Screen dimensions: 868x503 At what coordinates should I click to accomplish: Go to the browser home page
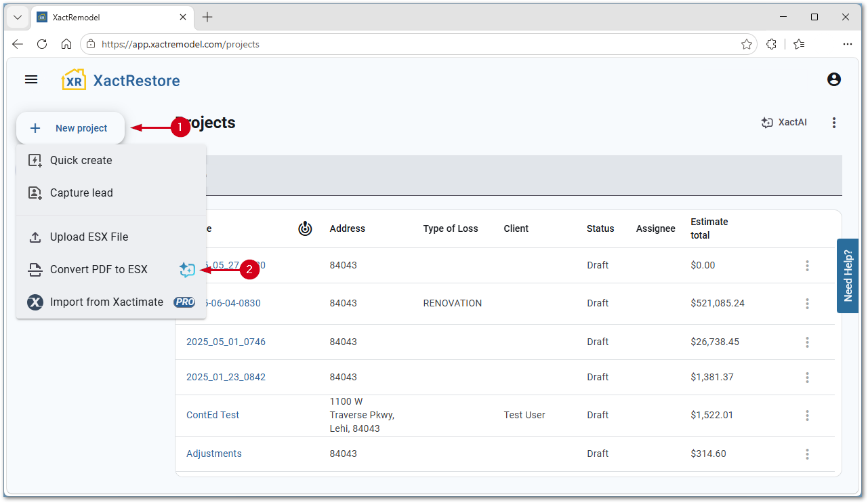click(x=66, y=44)
